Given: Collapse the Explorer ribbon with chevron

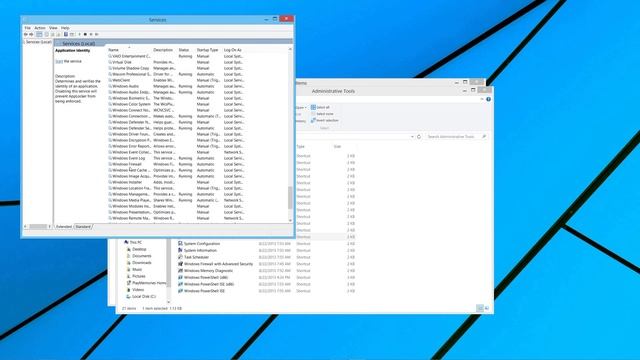Looking at the screenshot, I should [482, 99].
